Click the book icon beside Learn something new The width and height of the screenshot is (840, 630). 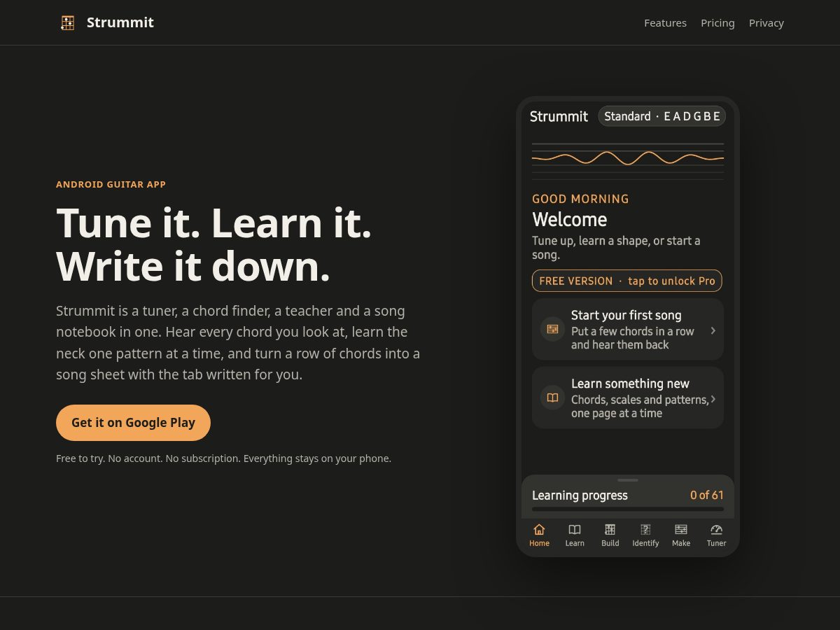click(552, 398)
